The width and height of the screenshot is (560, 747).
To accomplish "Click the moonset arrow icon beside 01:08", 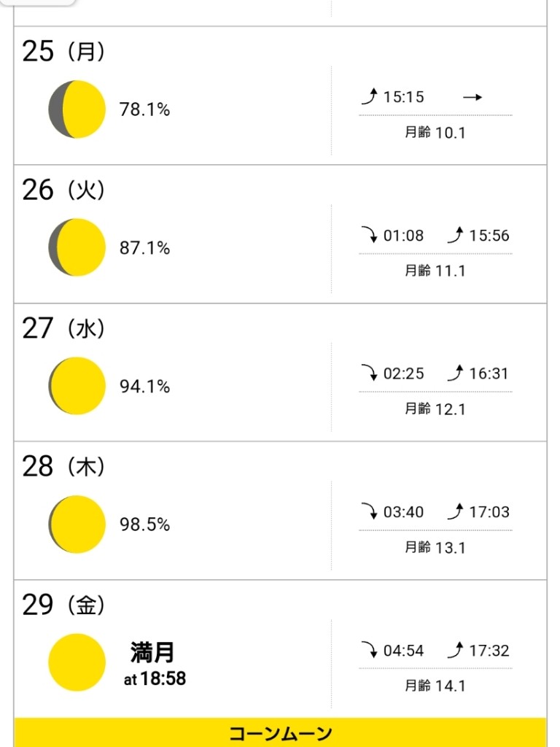I will (x=370, y=234).
